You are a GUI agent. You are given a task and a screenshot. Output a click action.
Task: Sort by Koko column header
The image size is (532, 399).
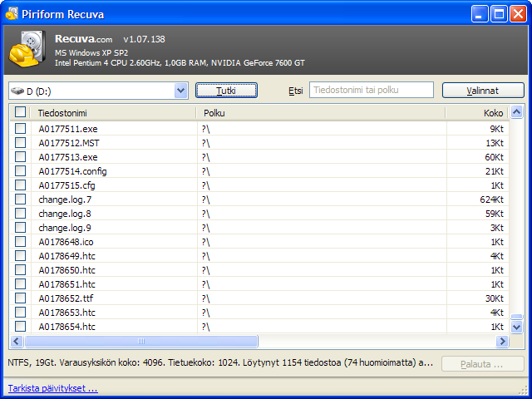tap(477, 113)
